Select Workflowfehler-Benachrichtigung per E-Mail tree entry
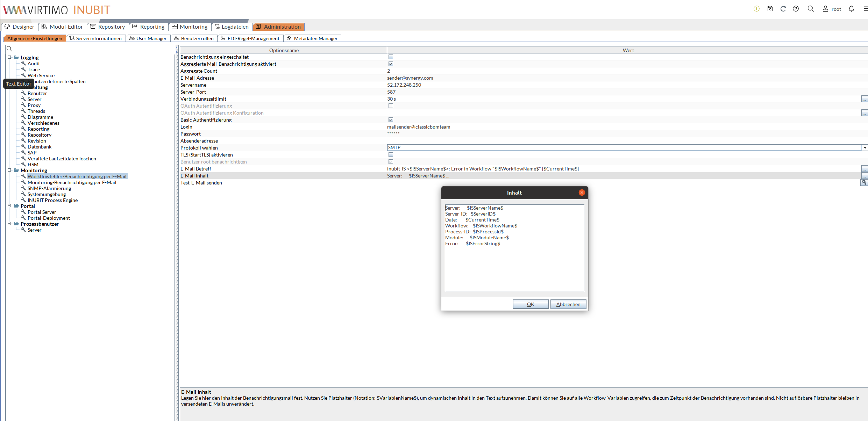This screenshot has width=868, height=421. tap(77, 176)
